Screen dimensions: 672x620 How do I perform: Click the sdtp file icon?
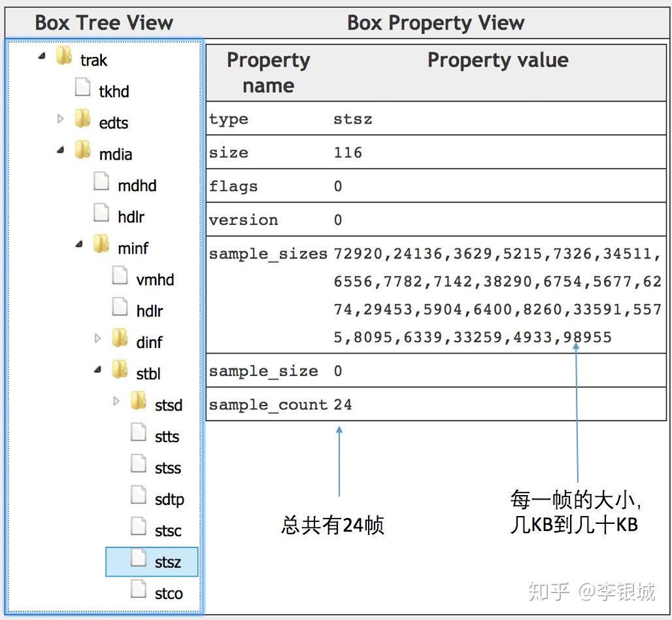[139, 496]
